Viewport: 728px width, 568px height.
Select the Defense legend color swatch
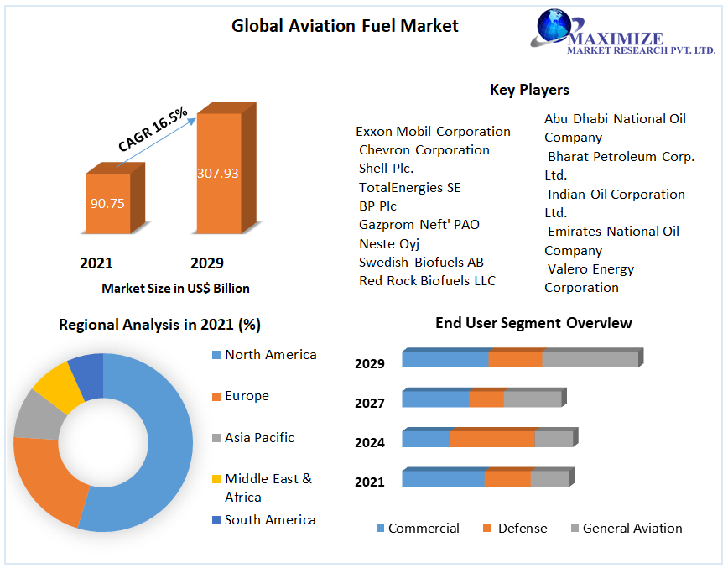(487, 529)
